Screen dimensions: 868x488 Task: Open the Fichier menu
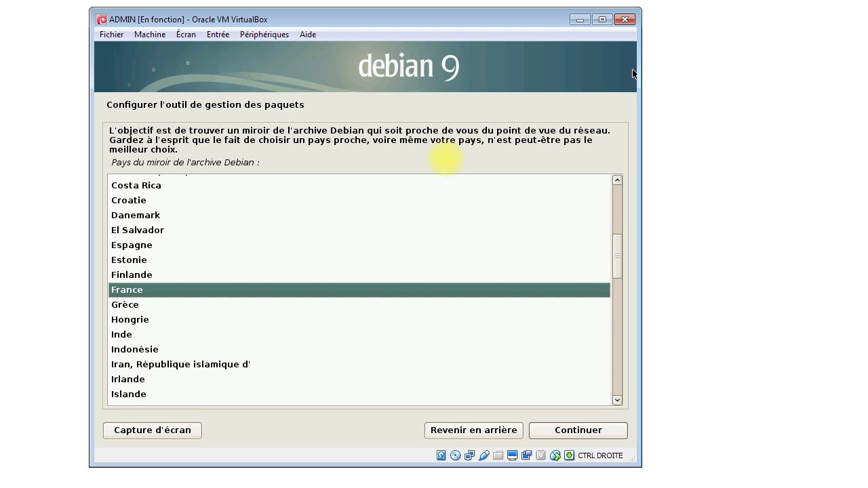112,35
